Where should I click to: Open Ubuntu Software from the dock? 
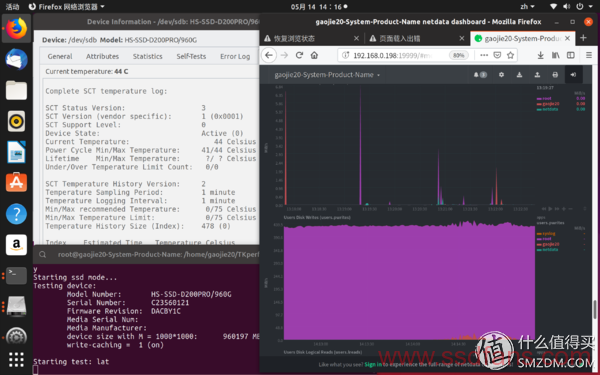[16, 183]
